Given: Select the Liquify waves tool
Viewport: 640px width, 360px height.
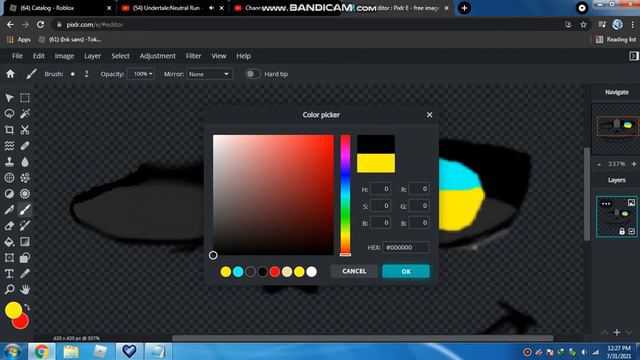Looking at the screenshot, I should pos(9,146).
